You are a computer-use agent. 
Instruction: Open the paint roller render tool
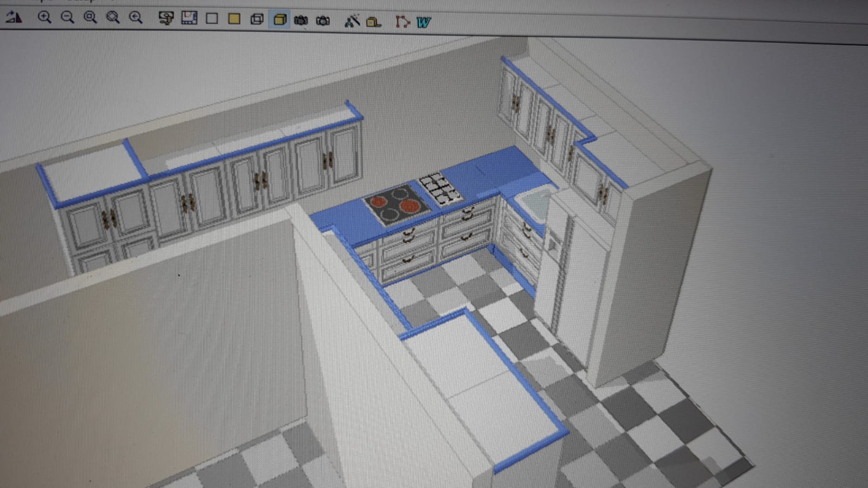point(166,18)
